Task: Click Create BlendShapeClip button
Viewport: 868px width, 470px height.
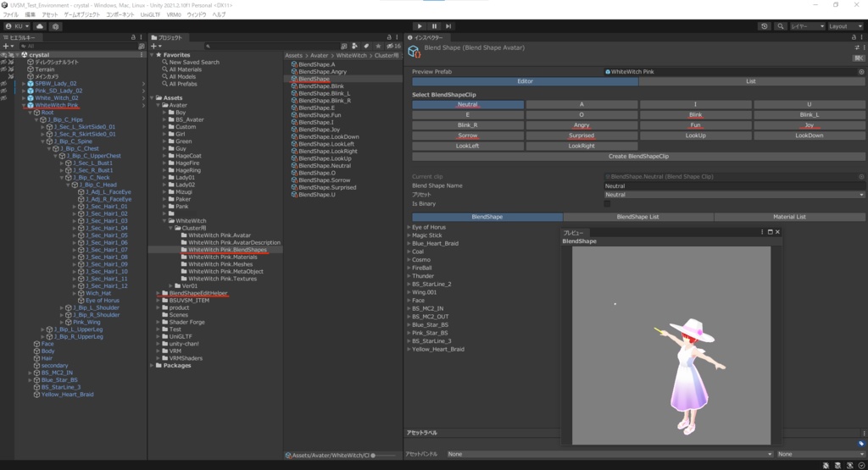Action: pos(638,157)
